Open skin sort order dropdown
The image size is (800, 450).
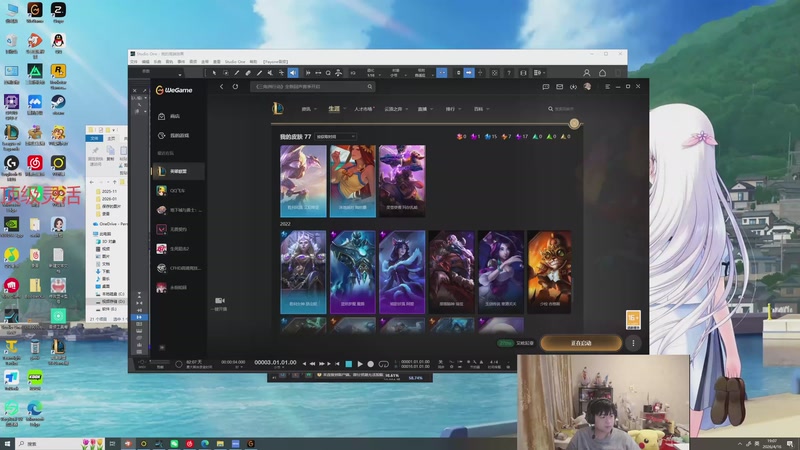[335, 137]
